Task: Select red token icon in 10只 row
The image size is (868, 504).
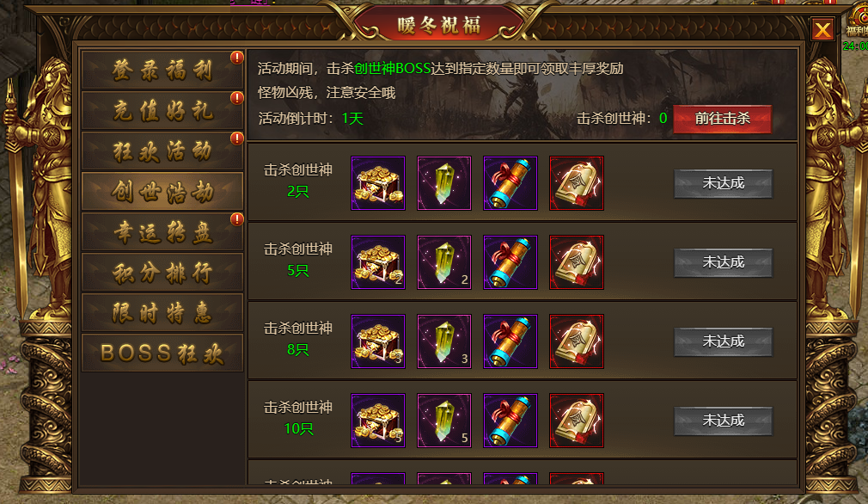Action: point(577,421)
